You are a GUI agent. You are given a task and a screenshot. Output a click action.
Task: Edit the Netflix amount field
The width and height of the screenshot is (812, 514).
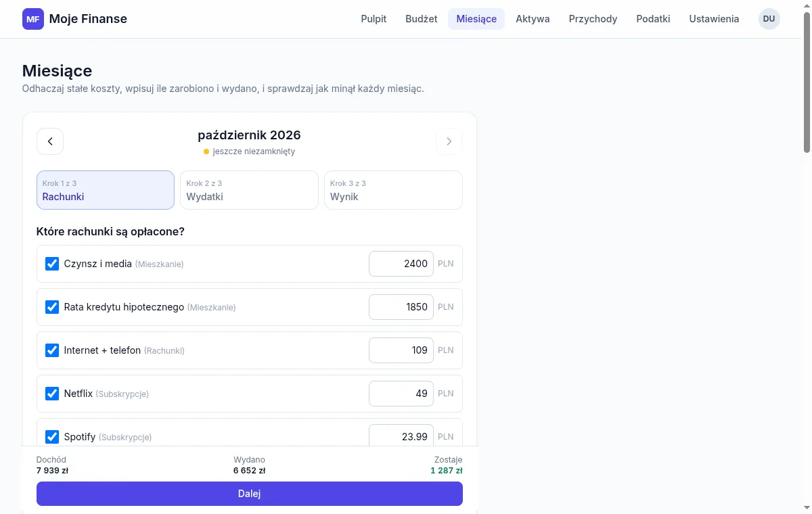[401, 394]
